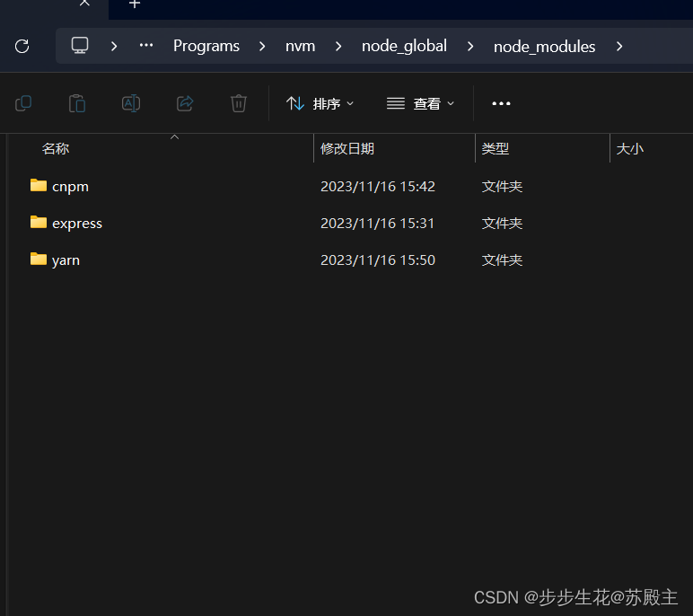Image resolution: width=693 pixels, height=616 pixels.
Task: Click 文件夹 type in cnpm row
Action: (x=502, y=186)
